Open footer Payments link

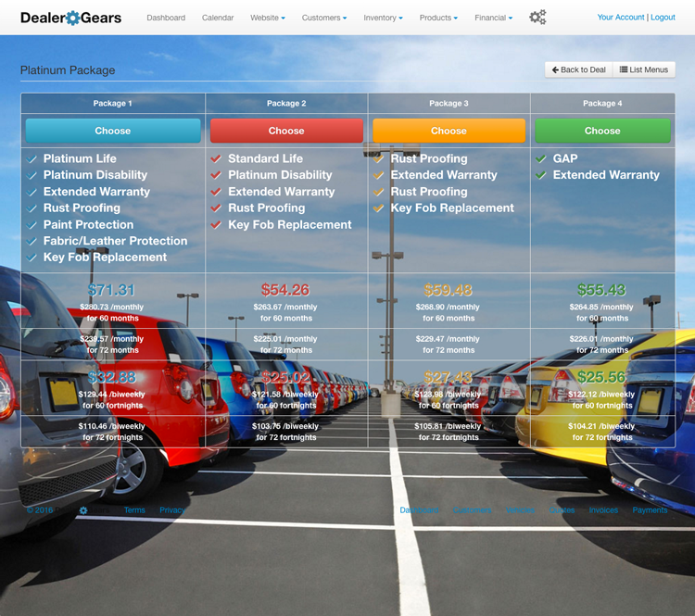(650, 510)
